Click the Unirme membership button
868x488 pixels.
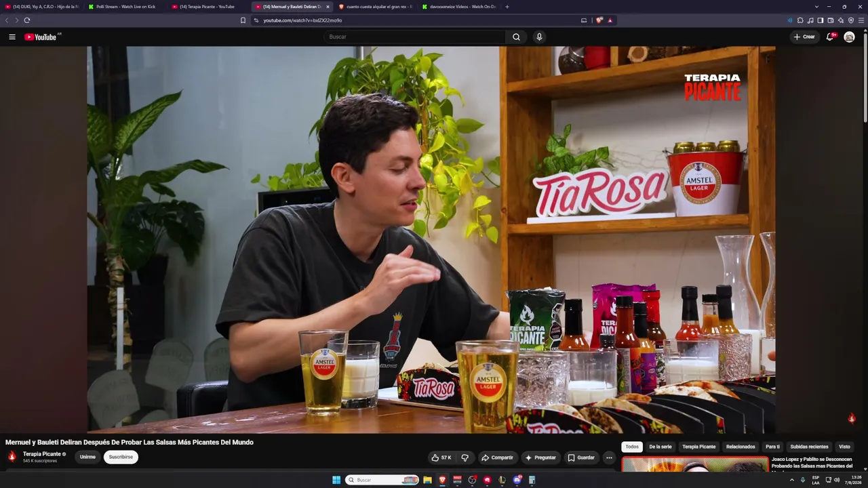click(x=87, y=457)
